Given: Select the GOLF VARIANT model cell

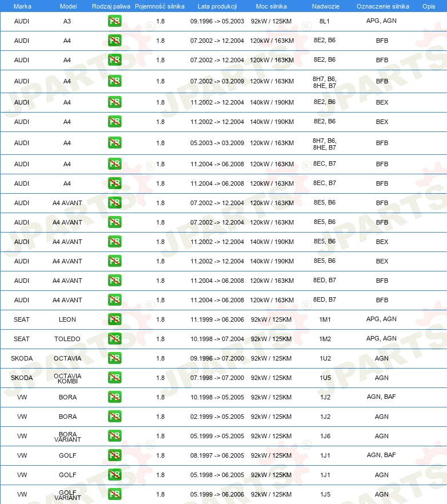Looking at the screenshot, I should (67, 495).
